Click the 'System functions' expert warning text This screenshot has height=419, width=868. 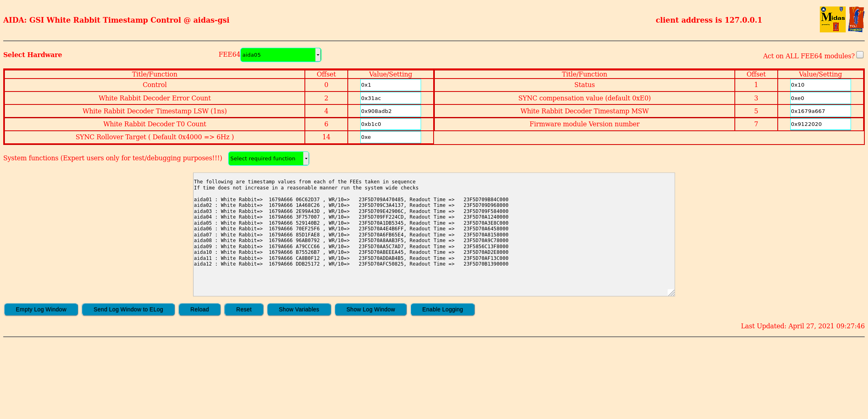pos(113,158)
